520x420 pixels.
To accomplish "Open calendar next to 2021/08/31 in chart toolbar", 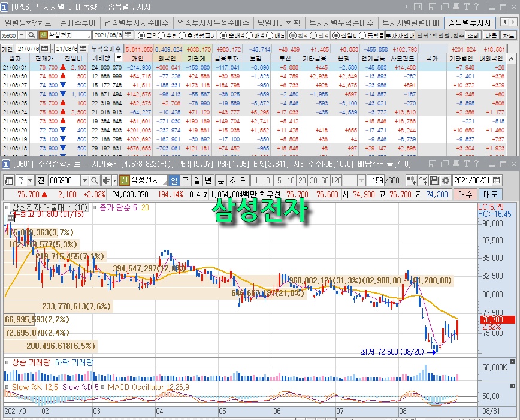I will 497,180.
